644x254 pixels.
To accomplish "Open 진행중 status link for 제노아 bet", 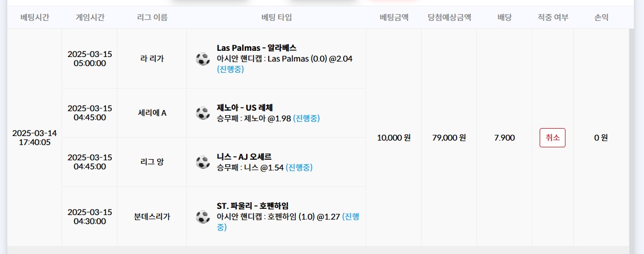I will pos(306,119).
